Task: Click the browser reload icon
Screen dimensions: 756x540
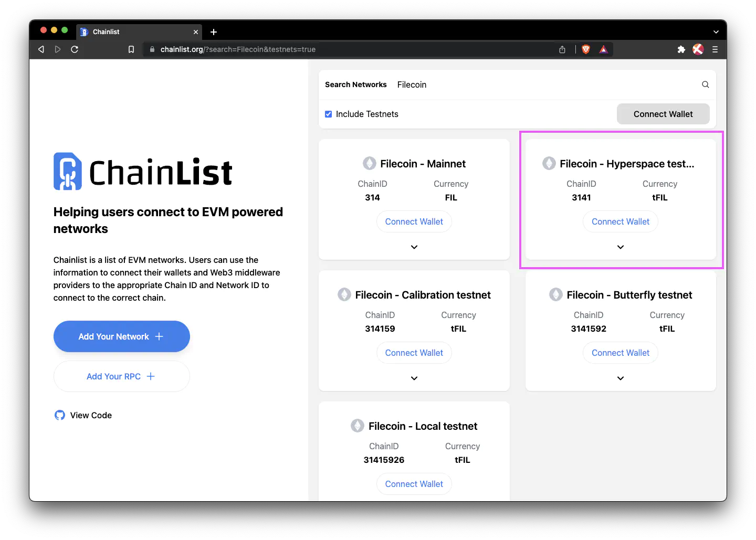Action: click(x=75, y=49)
